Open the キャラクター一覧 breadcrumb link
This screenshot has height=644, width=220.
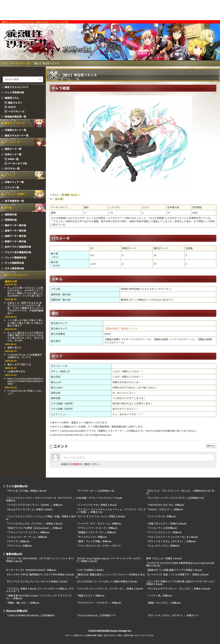(20, 63)
